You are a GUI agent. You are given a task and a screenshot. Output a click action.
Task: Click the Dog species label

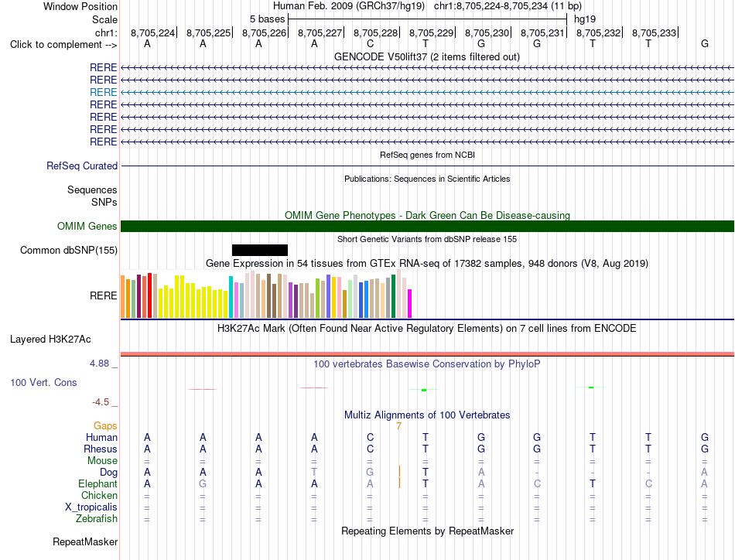point(108,473)
